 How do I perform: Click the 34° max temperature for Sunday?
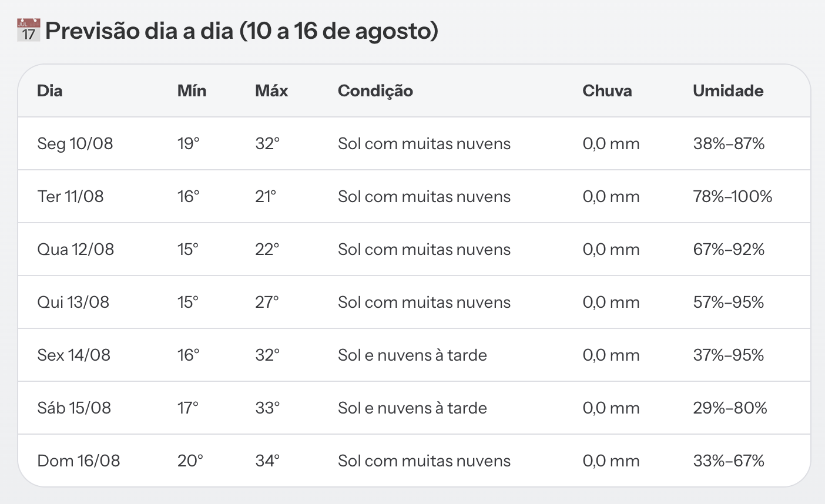click(x=267, y=461)
